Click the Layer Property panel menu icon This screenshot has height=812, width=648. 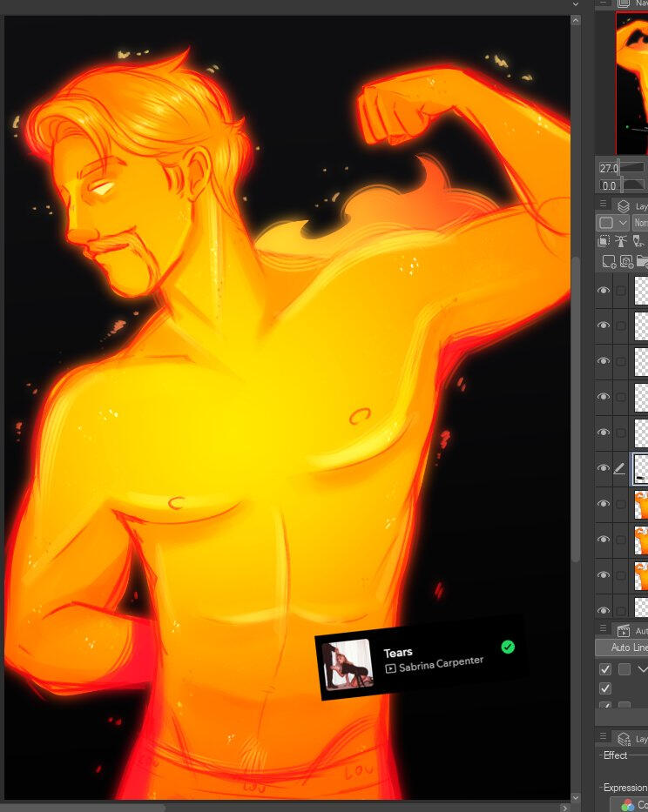603,737
